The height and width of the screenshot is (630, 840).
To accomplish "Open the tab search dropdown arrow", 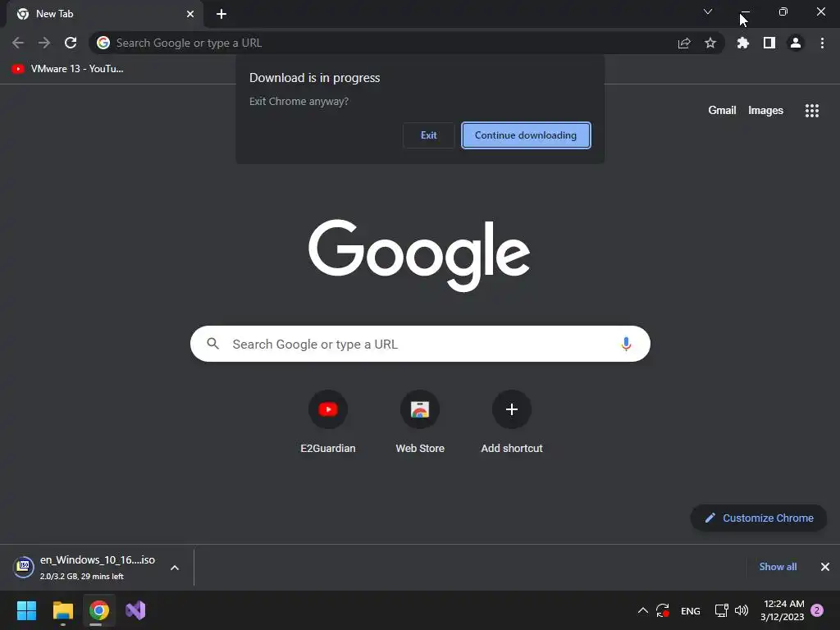I will click(x=708, y=11).
